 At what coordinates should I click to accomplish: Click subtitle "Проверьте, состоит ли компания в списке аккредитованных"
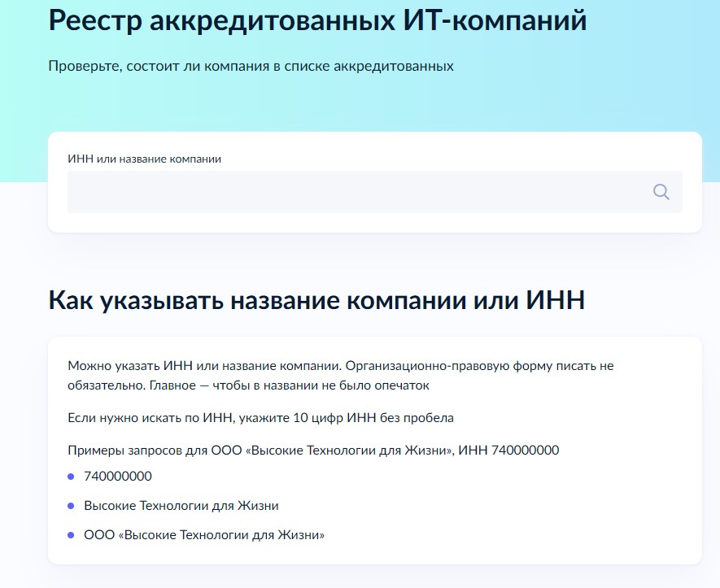coord(251,66)
